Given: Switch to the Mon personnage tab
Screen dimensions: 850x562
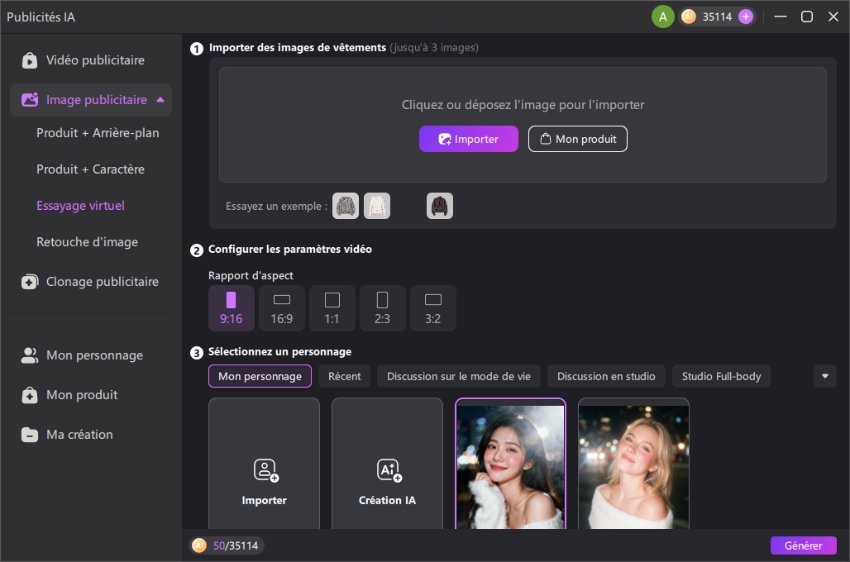Looking at the screenshot, I should point(260,376).
